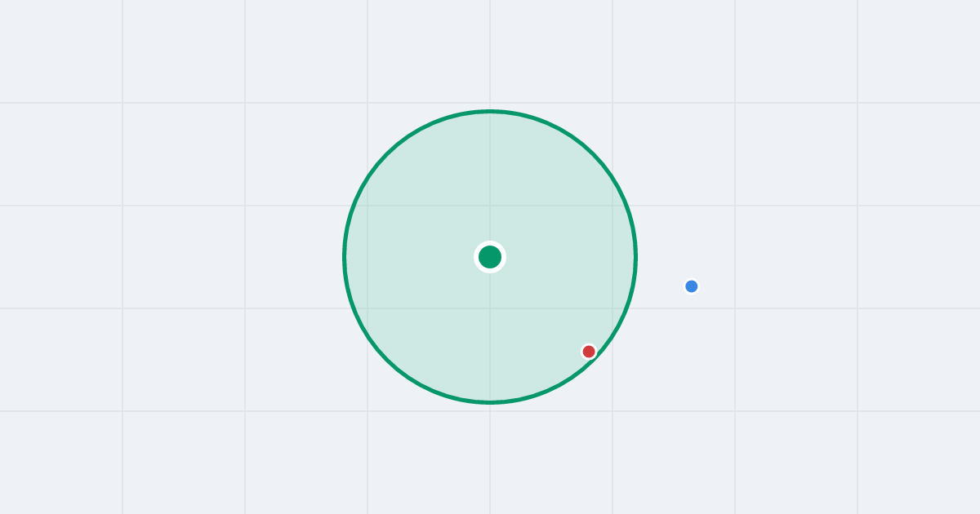The image size is (980, 514).
Task: Click the green center point of the circle
Action: pyautogui.click(x=490, y=257)
